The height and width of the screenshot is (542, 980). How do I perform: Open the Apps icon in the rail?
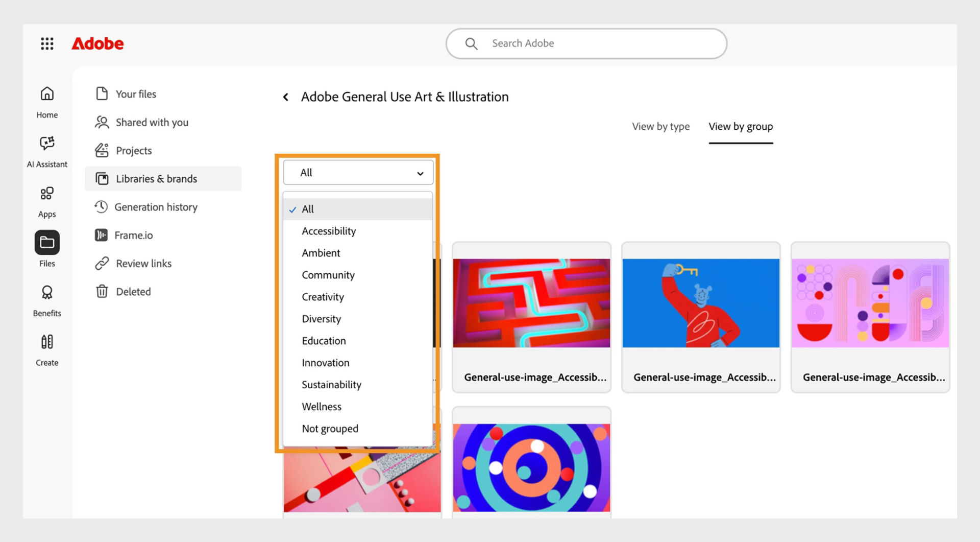pos(47,193)
